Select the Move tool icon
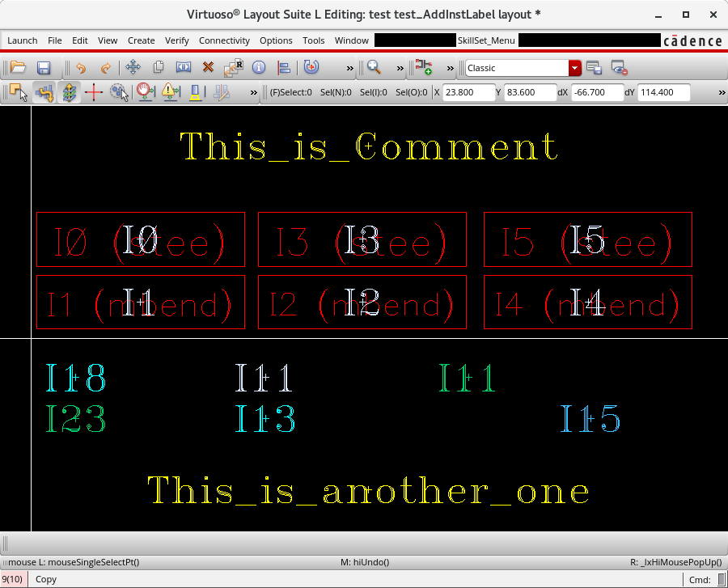 click(133, 67)
